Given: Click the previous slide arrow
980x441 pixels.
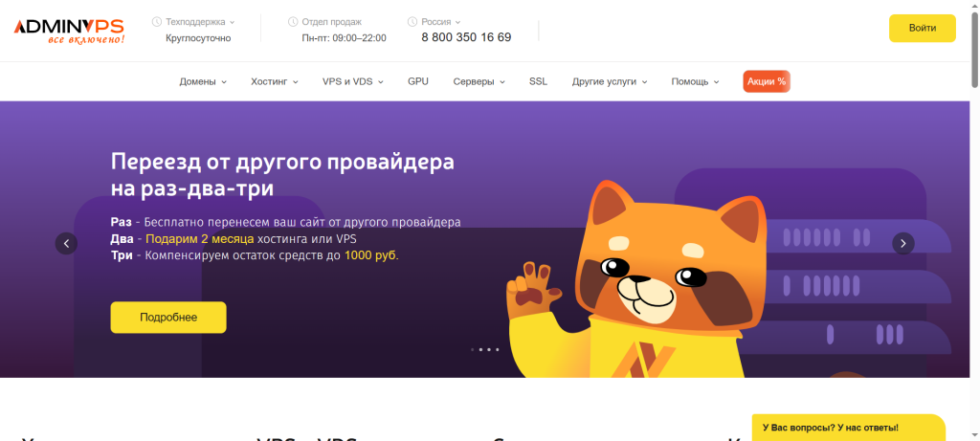Looking at the screenshot, I should pyautogui.click(x=66, y=243).
